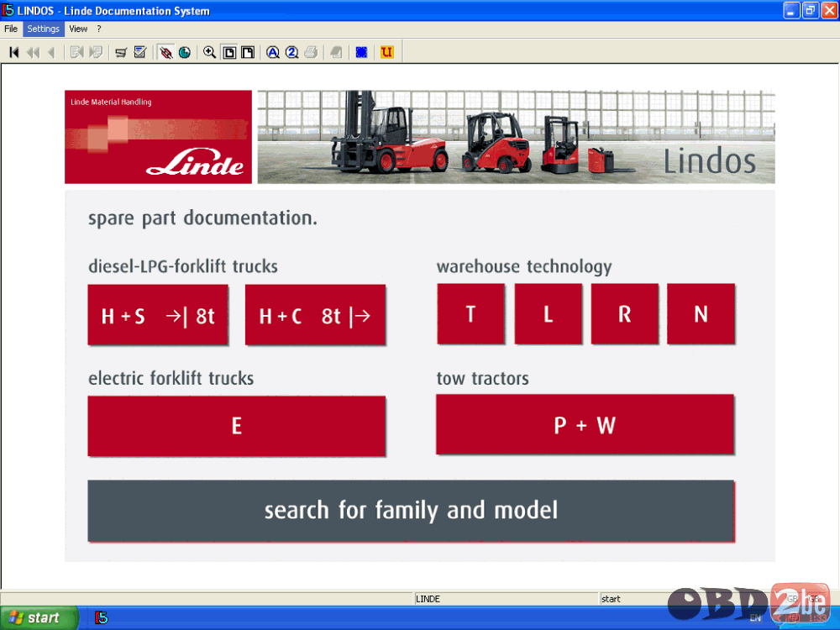This screenshot has height=630, width=840.
Task: Click the EN language indicator in tray
Action: point(755,618)
